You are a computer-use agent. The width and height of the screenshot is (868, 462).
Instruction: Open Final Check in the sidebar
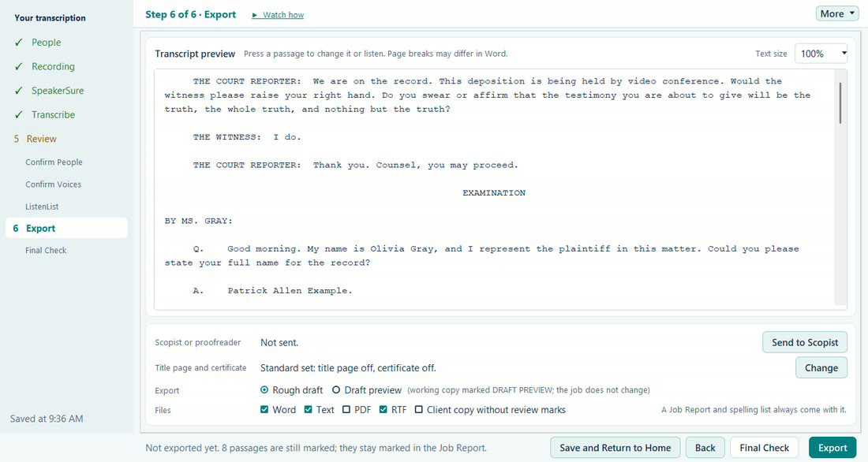46,250
